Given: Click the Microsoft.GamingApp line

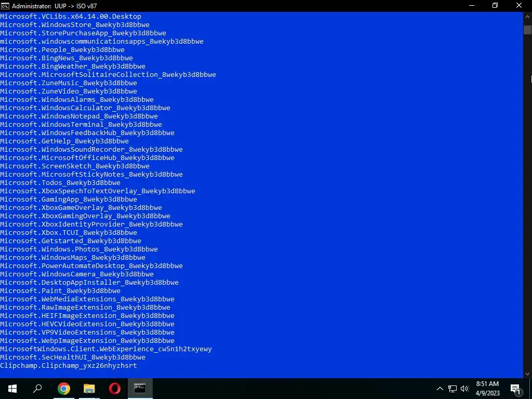Looking at the screenshot, I should tap(69, 199).
